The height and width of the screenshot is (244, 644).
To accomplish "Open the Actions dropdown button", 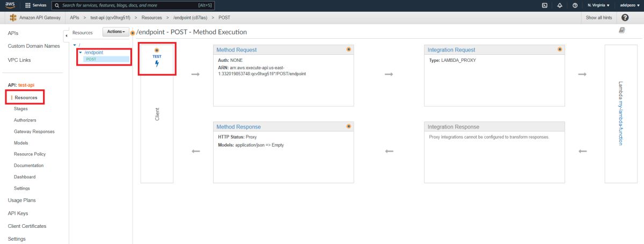I will click(116, 32).
